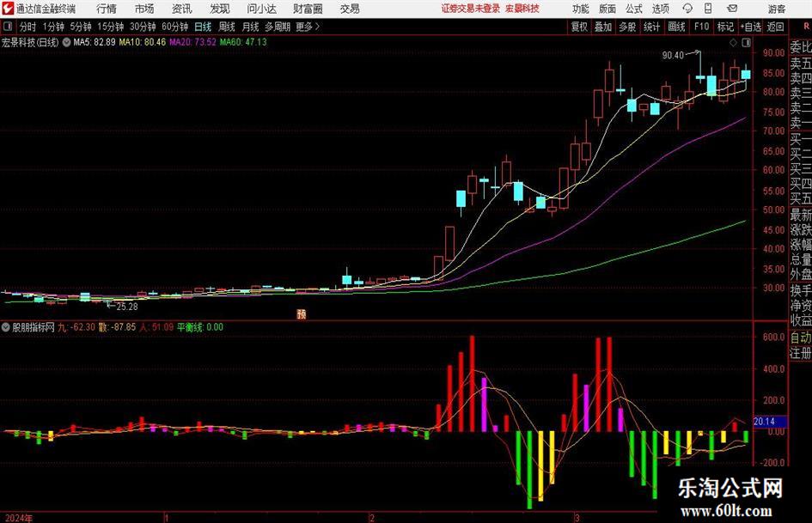Viewport: 812px width, 523px height.
Task: Click the 2024年 date axis label
Action: point(19,518)
